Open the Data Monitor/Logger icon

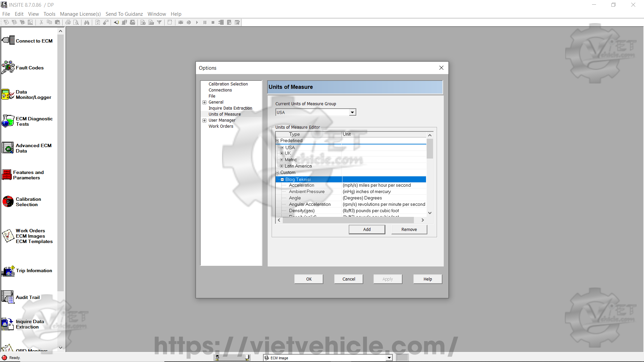8,95
